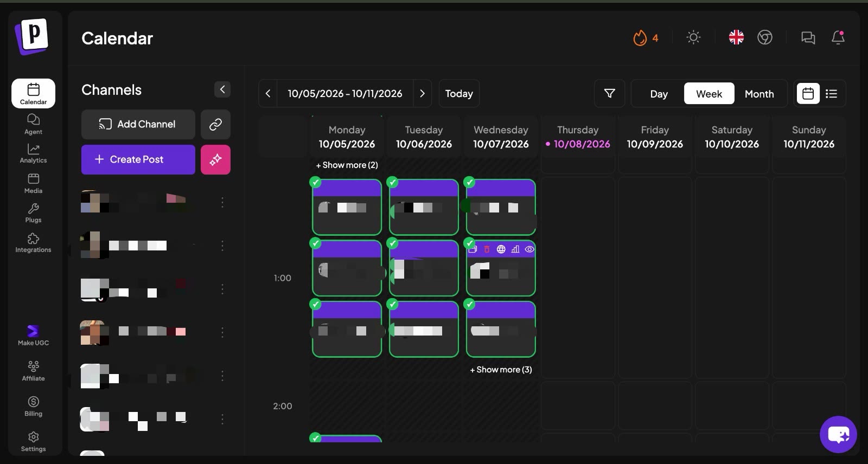Open Analytics from the sidebar
Viewport: 868px width, 464px height.
33,153
